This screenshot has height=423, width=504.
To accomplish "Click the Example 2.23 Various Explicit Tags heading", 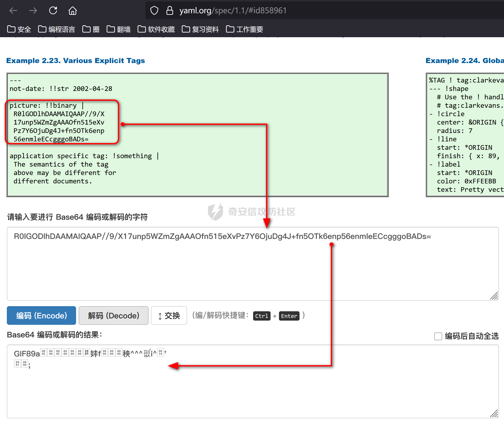I will (76, 61).
